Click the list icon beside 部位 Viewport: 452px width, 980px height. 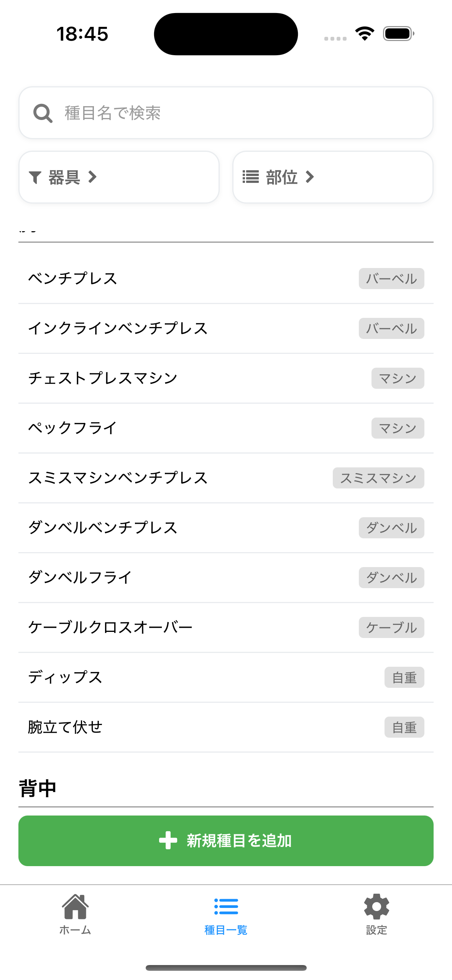click(251, 177)
